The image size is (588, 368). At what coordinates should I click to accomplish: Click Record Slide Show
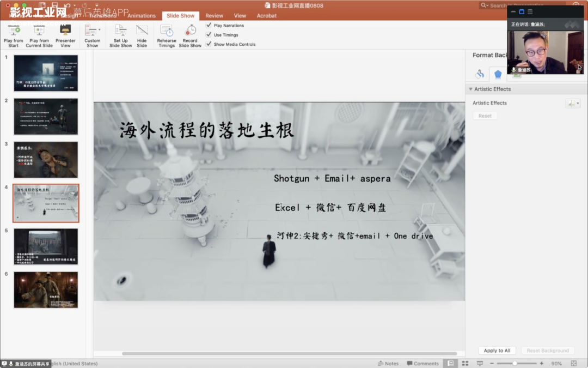tap(190, 36)
